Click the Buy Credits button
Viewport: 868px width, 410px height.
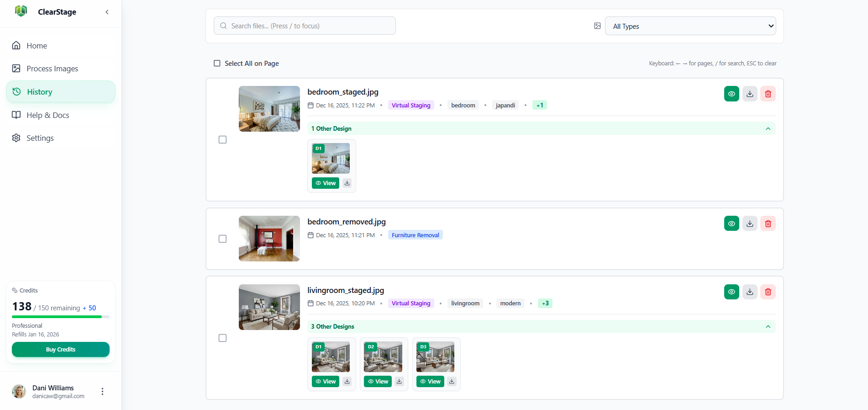tap(61, 349)
